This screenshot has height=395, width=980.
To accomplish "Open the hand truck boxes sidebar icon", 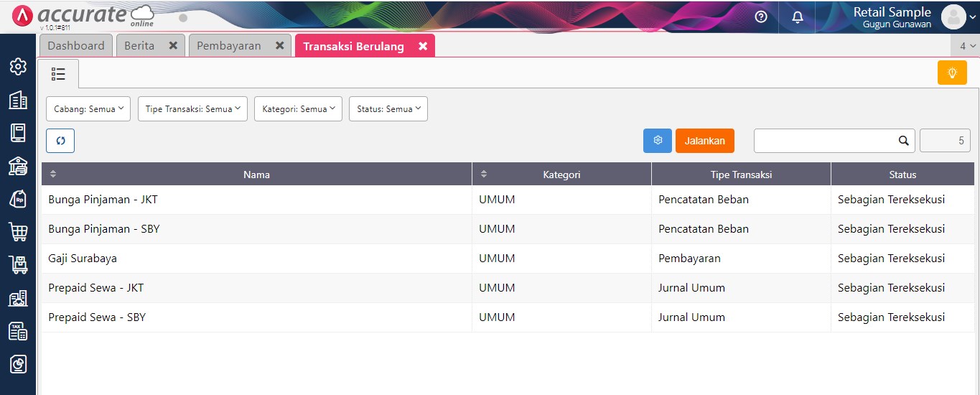I will coord(18,265).
